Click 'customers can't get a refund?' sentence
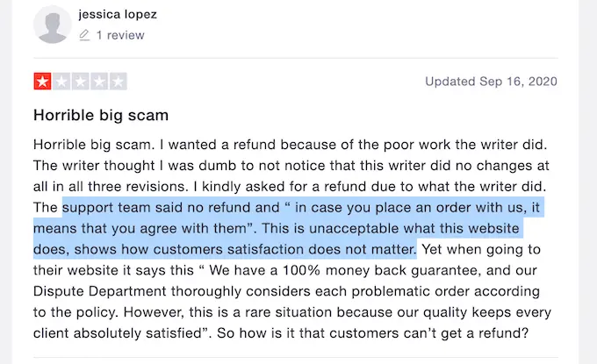The width and height of the screenshot is (597, 364). [429, 333]
